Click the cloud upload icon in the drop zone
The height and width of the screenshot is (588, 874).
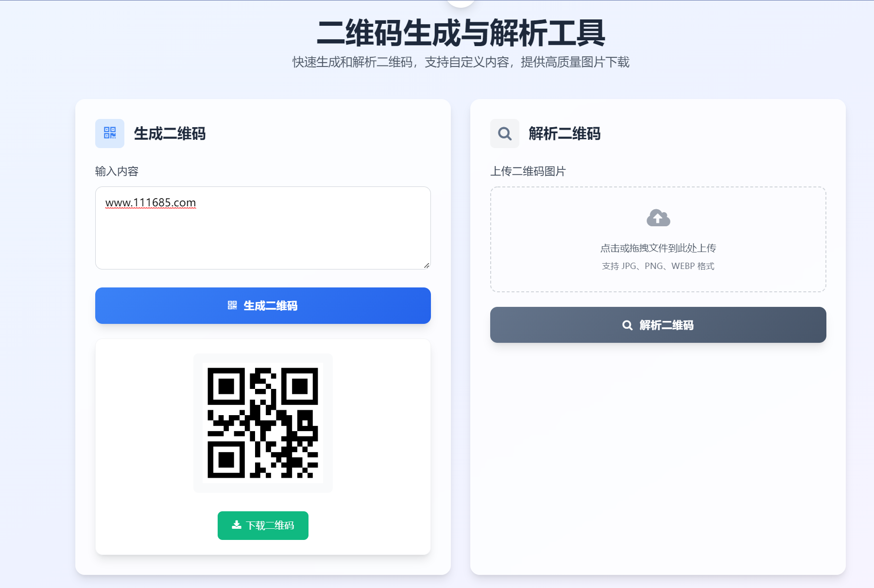coord(658,218)
